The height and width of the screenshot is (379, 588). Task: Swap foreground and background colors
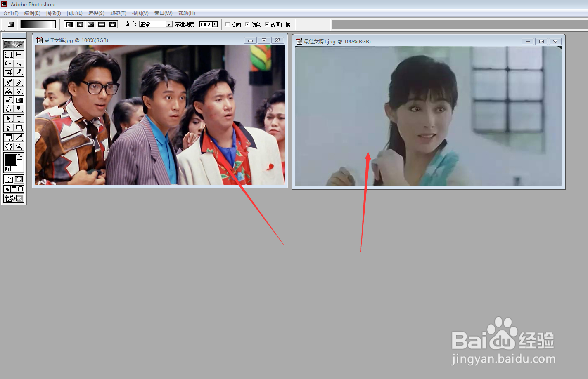[20, 155]
